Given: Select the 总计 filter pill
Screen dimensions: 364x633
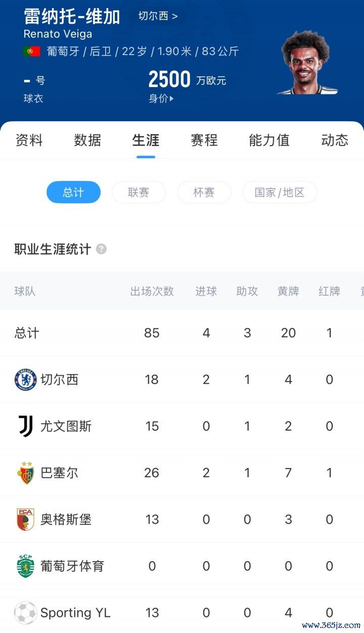Looking at the screenshot, I should (x=73, y=193).
